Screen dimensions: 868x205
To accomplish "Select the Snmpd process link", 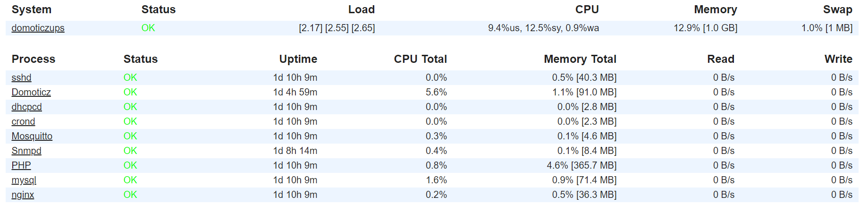I will coord(26,151).
